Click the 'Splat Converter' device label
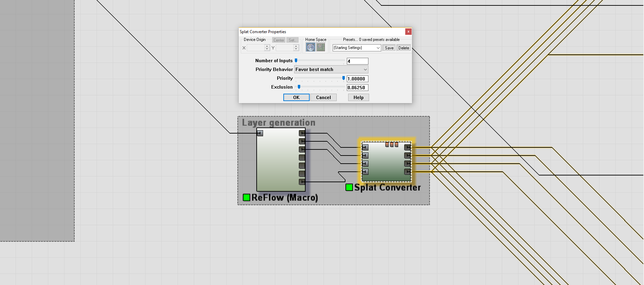 pyautogui.click(x=387, y=187)
